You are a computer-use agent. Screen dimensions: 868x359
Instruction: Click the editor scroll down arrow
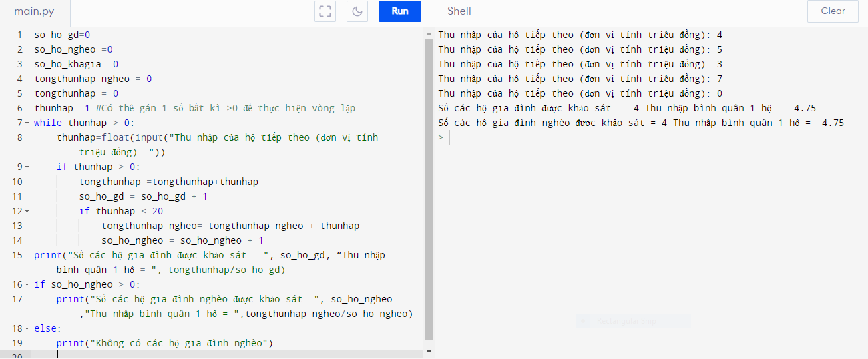(429, 350)
